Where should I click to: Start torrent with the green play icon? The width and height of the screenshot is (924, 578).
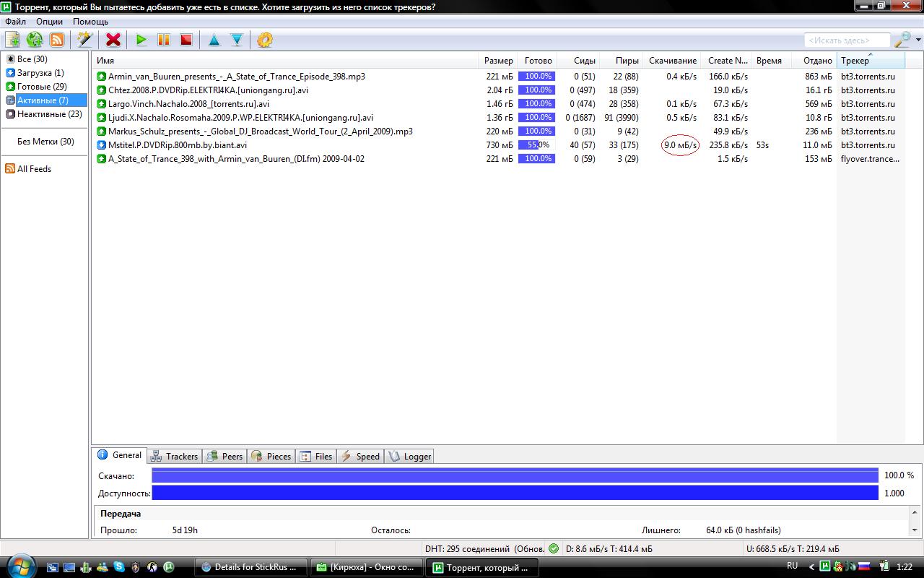click(141, 40)
